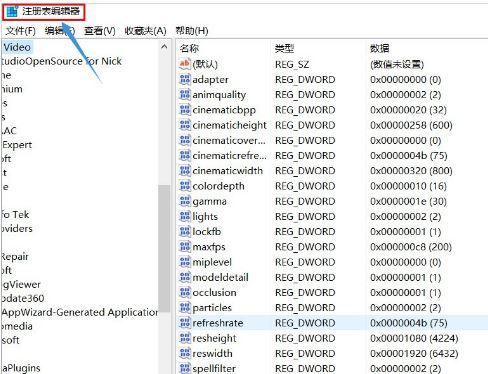Click data 0x00001080 (4224)
The width and height of the screenshot is (488, 374).
414,338
